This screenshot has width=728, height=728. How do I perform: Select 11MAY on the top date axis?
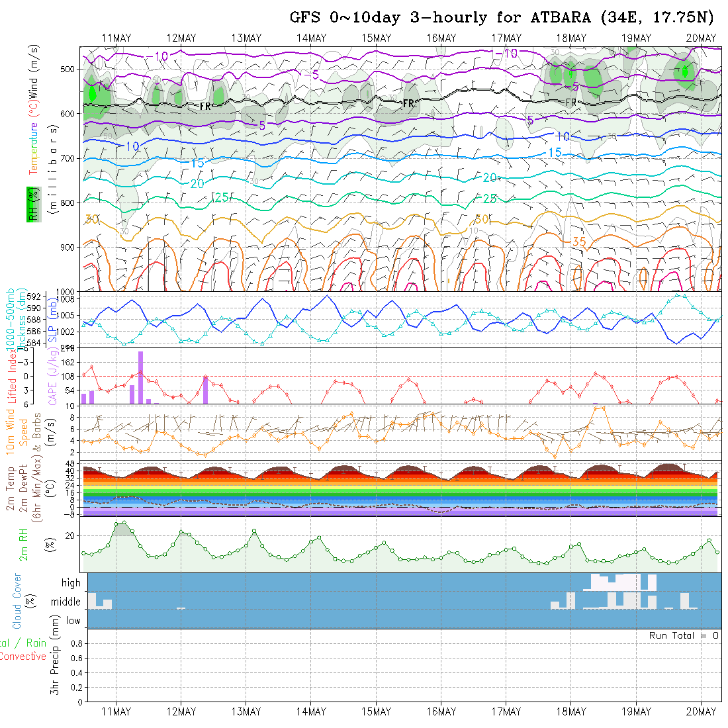pos(116,38)
